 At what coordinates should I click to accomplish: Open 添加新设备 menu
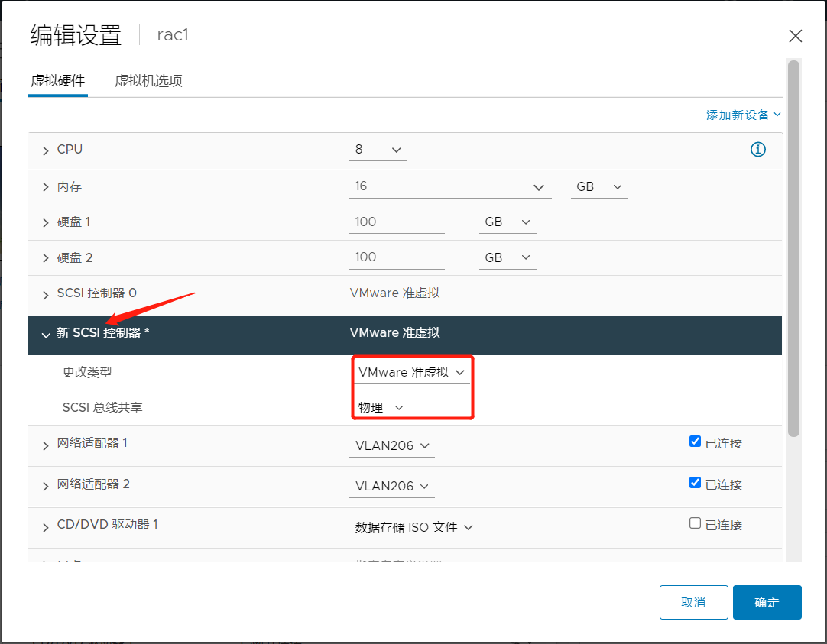click(743, 115)
